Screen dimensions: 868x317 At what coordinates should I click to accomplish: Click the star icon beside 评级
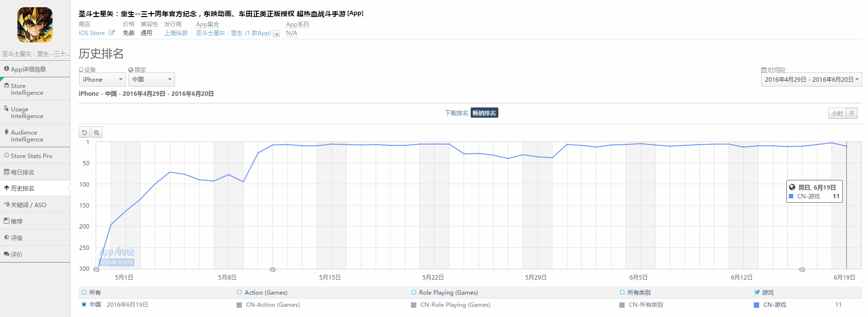7,237
